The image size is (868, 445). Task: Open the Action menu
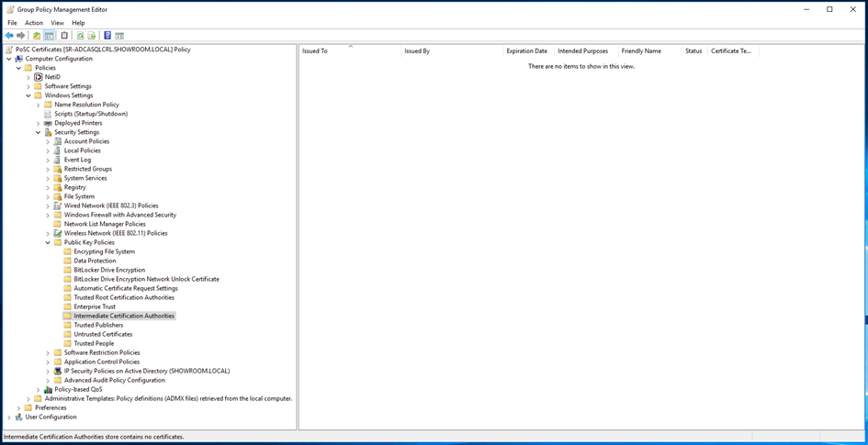[x=34, y=23]
